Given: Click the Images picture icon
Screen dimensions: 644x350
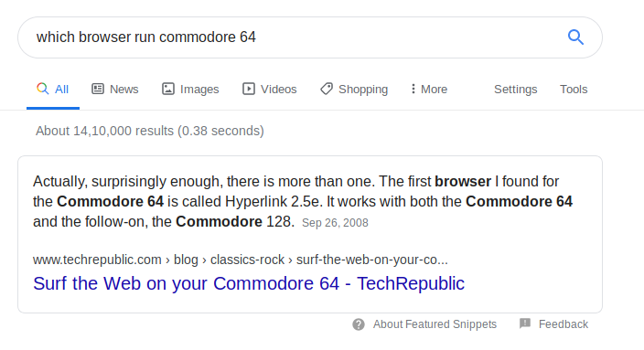Looking at the screenshot, I should (168, 89).
